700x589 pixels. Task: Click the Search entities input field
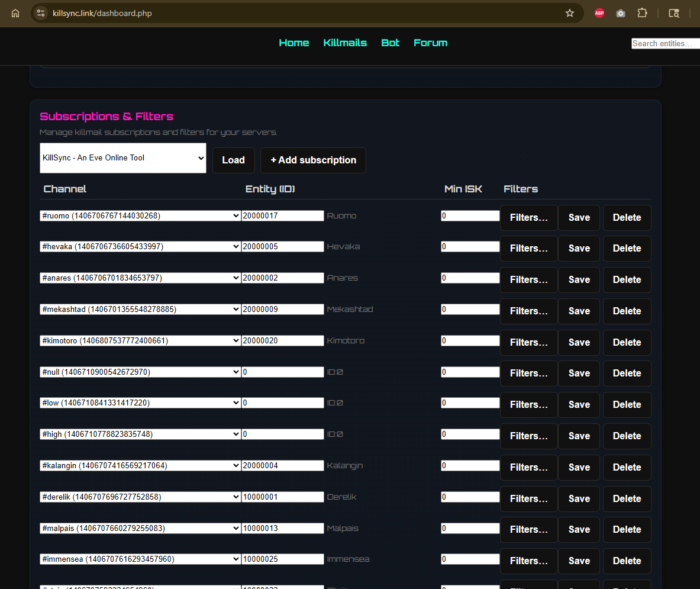pos(665,43)
